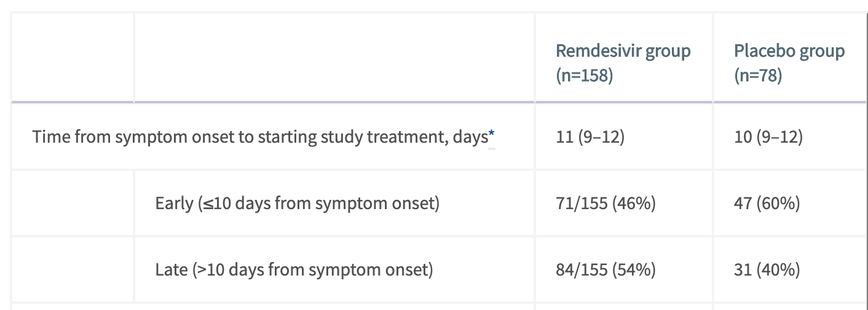Select the 10 (9–12) Placebo value
Image resolution: width=868 pixels, height=310 pixels.
point(768,137)
